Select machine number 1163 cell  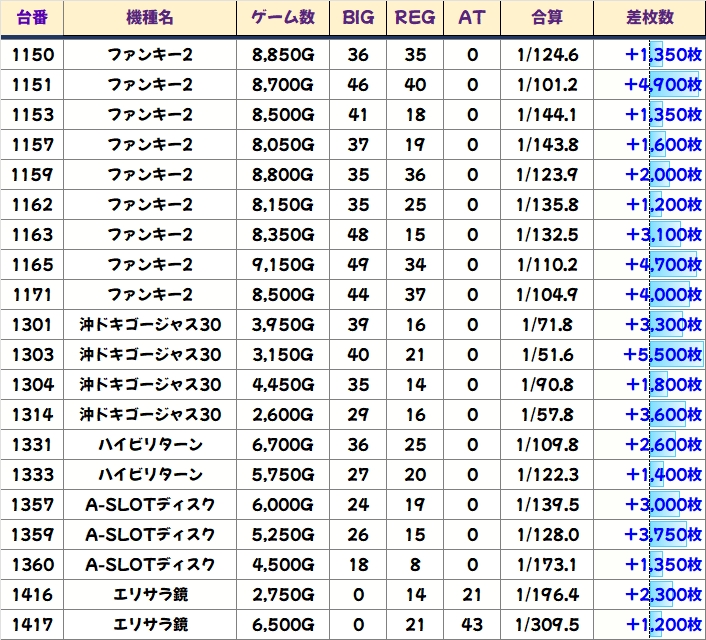(x=33, y=235)
